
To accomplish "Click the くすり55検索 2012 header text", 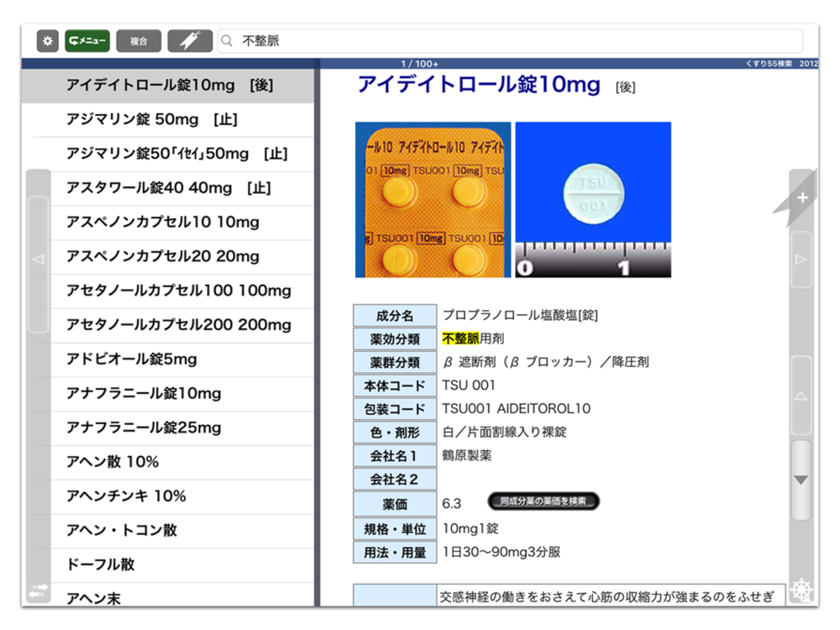I will [781, 64].
